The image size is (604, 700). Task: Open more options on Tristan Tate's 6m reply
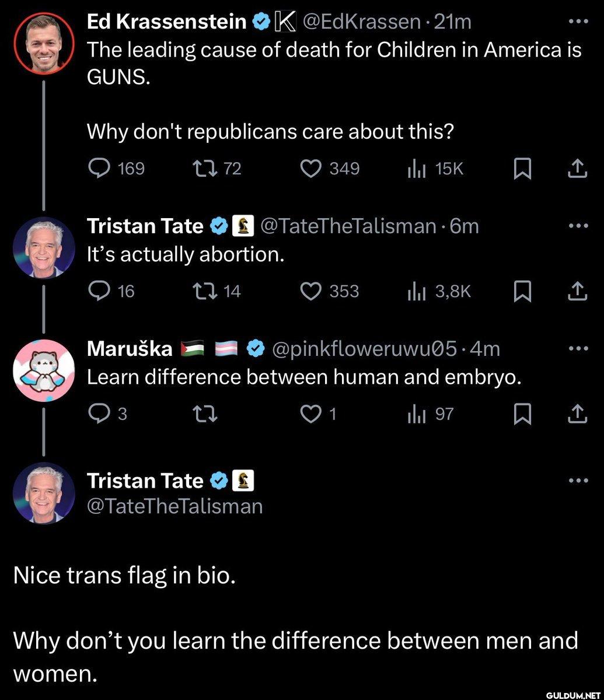click(x=577, y=226)
